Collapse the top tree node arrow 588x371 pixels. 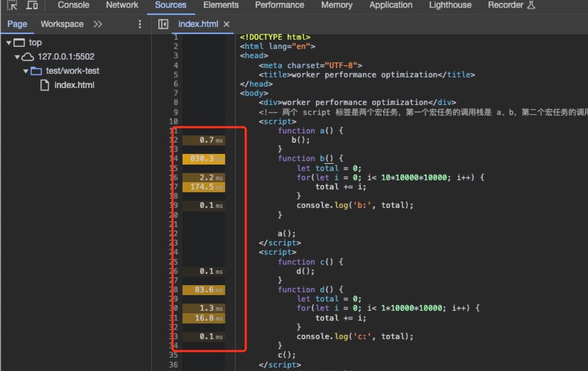[x=9, y=43]
